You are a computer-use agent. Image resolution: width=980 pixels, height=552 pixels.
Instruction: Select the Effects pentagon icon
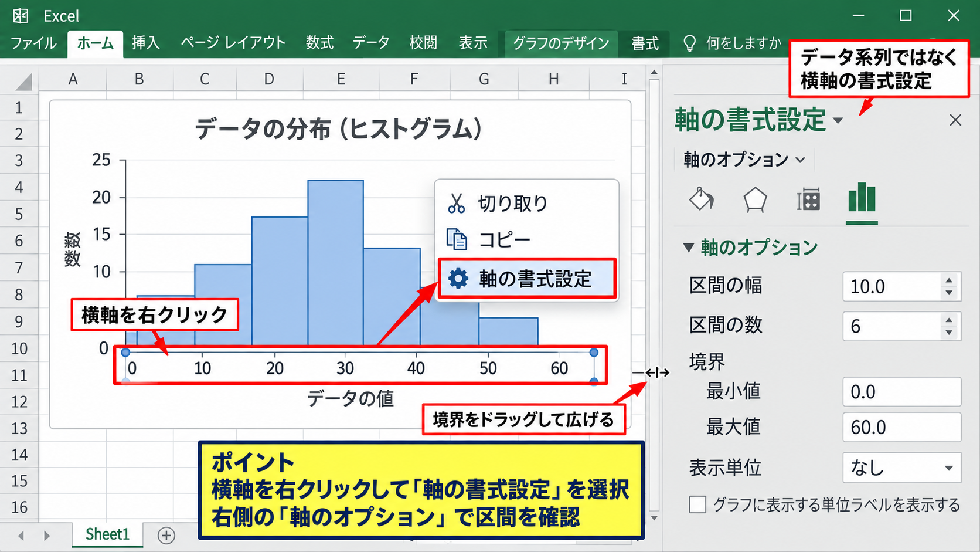click(x=755, y=199)
